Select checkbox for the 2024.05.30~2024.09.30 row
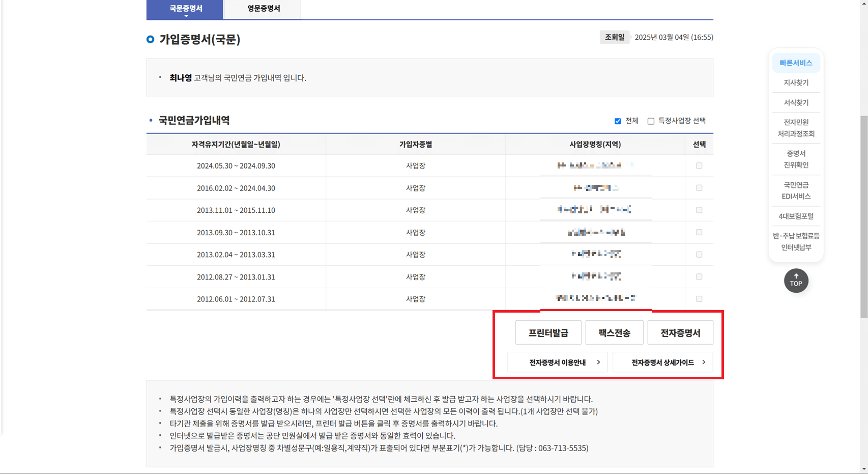 tap(699, 165)
